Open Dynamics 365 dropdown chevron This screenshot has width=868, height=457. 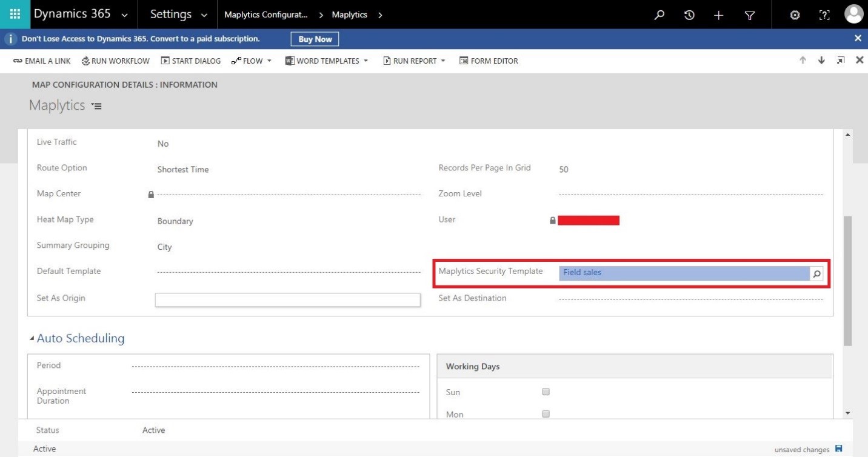(x=125, y=15)
